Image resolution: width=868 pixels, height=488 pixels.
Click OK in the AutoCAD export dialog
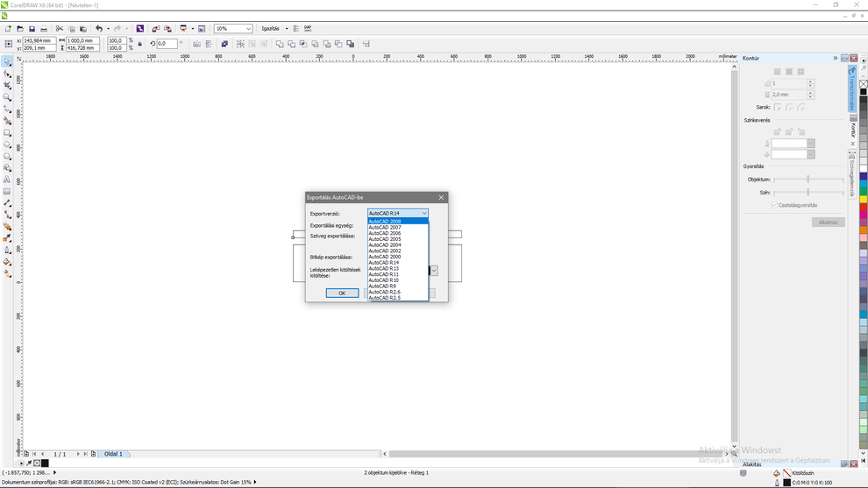pyautogui.click(x=342, y=294)
